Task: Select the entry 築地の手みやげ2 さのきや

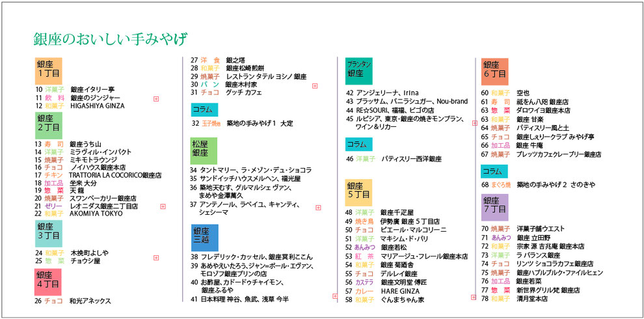Action: 556,185
